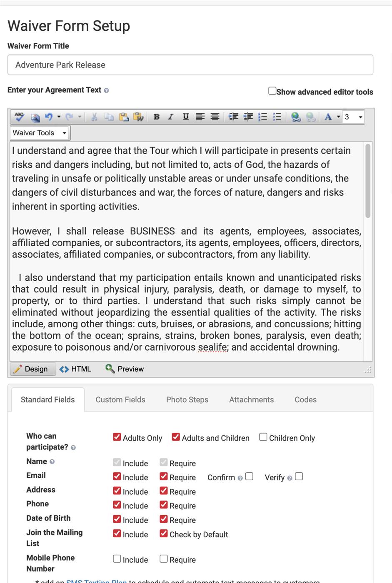Screen dimensions: 392x583
Task: Click the spell check icon
Action: (19, 117)
